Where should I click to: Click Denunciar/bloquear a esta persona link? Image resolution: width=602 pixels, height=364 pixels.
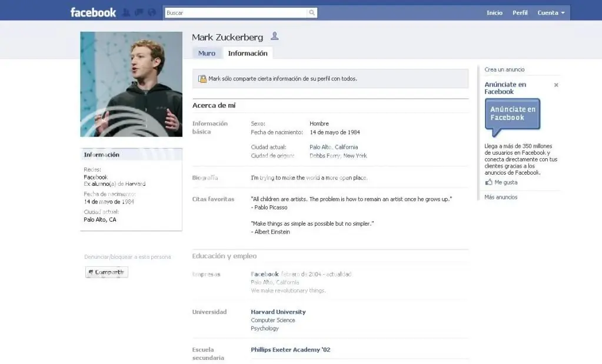tap(128, 256)
